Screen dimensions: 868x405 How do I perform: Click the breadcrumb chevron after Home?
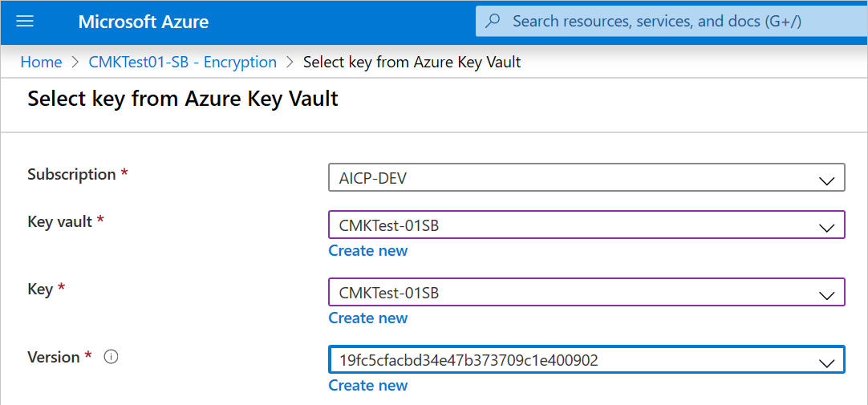point(75,63)
